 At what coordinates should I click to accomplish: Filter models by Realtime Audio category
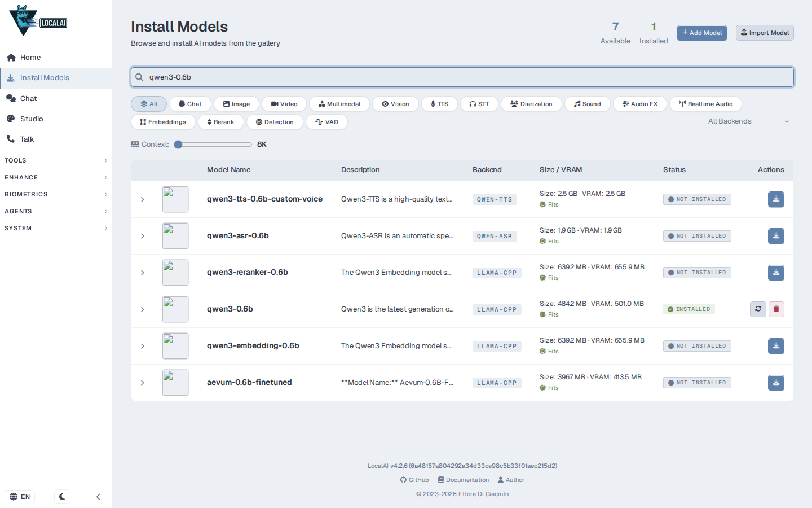point(705,104)
